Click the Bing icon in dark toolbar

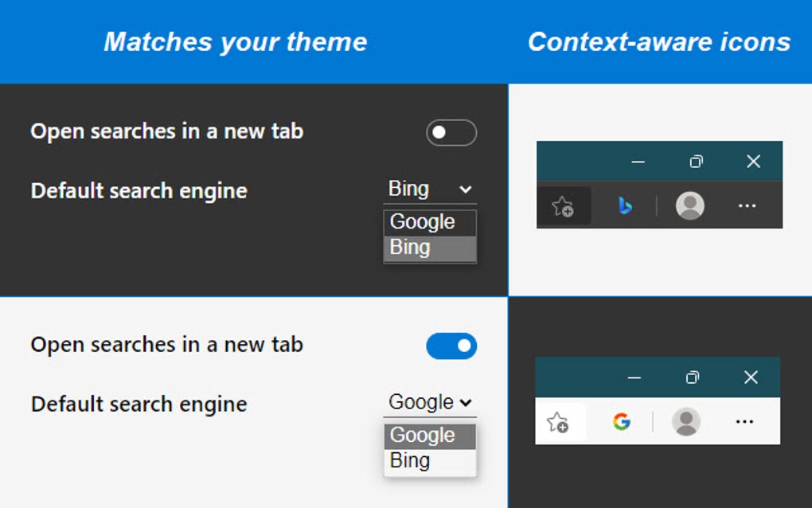pyautogui.click(x=625, y=206)
